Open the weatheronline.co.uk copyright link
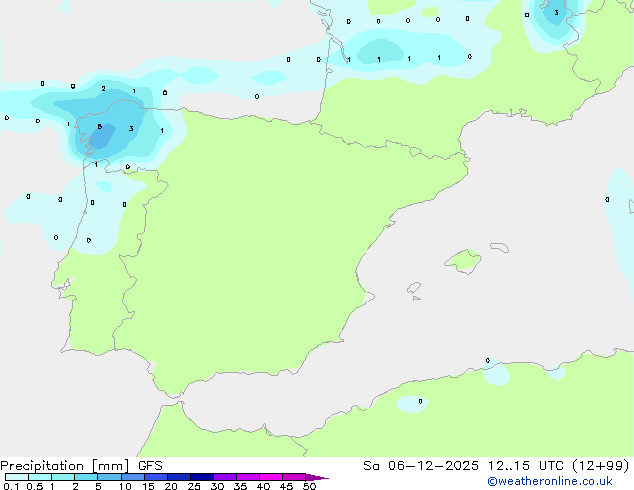Viewport: 634px width, 490px height. point(550,481)
